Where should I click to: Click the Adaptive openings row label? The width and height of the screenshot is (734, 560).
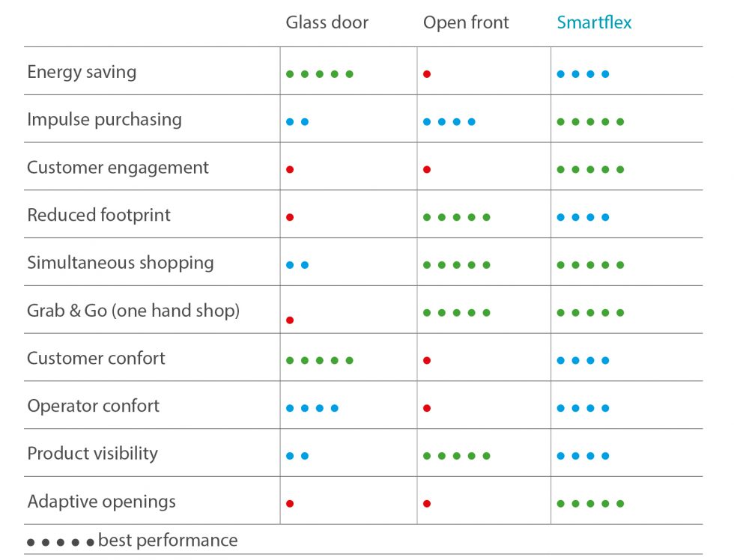click(102, 502)
